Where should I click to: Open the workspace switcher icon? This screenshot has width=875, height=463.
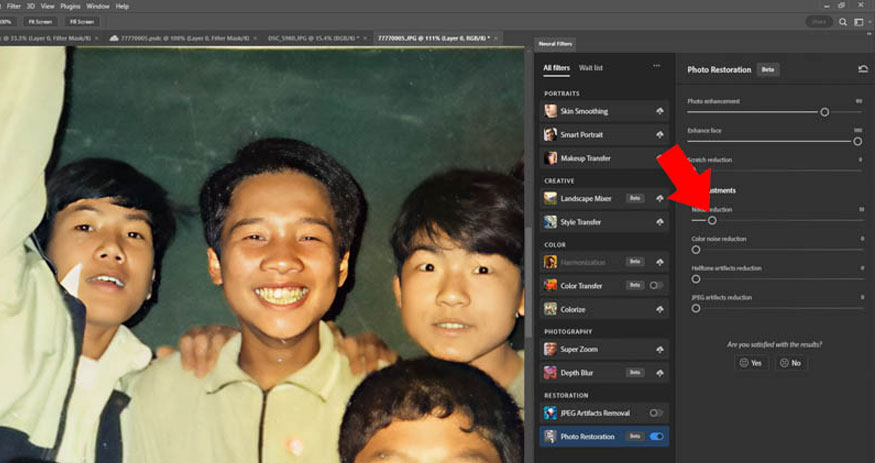pyautogui.click(x=859, y=22)
